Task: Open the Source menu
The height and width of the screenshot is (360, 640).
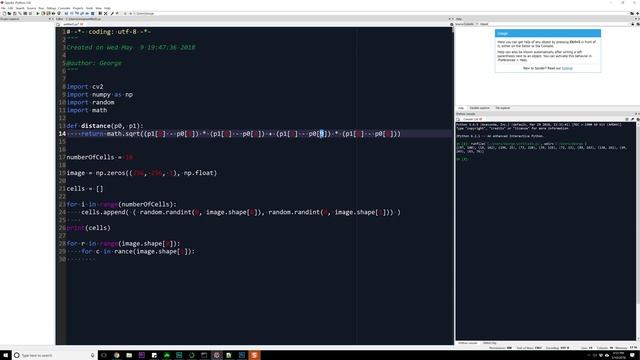Action: [x=31, y=8]
